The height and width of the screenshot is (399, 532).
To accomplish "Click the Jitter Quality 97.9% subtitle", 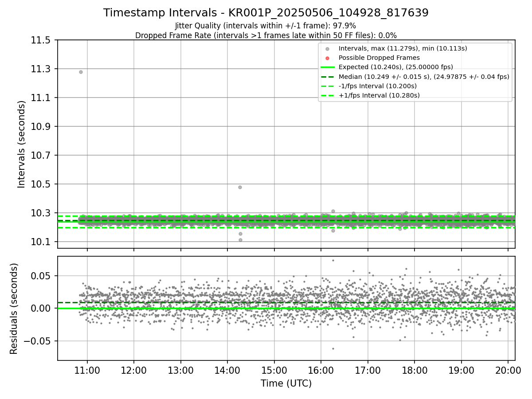I will click(x=266, y=26).
